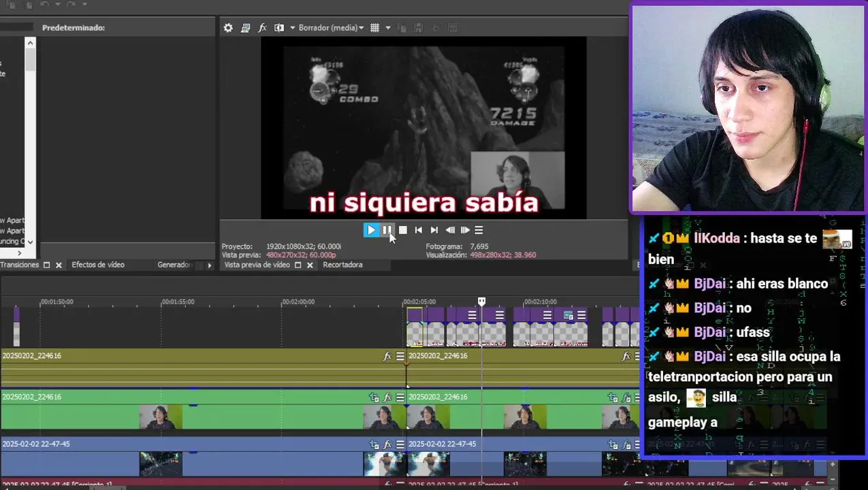Step to previous frame in preview

click(449, 230)
